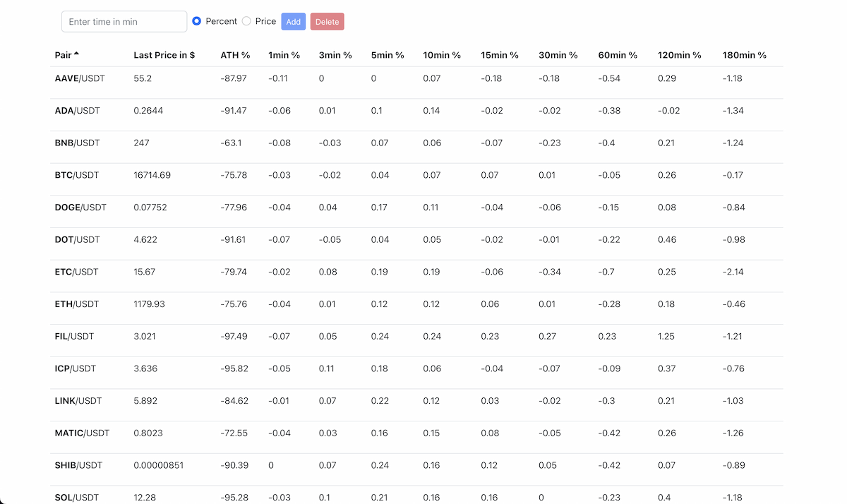Click MATIC ATH value -72.55
Screen dimensions: 847x504
point(234,433)
